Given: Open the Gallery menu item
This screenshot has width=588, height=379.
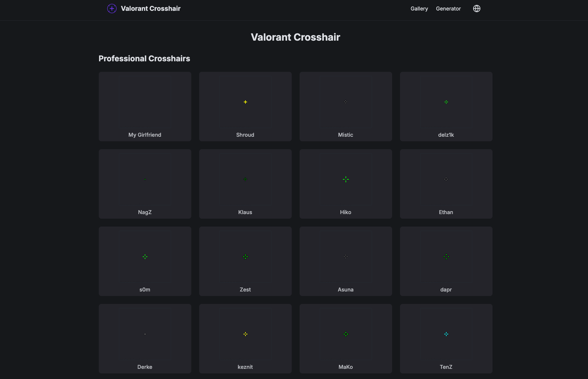Looking at the screenshot, I should tap(419, 9).
